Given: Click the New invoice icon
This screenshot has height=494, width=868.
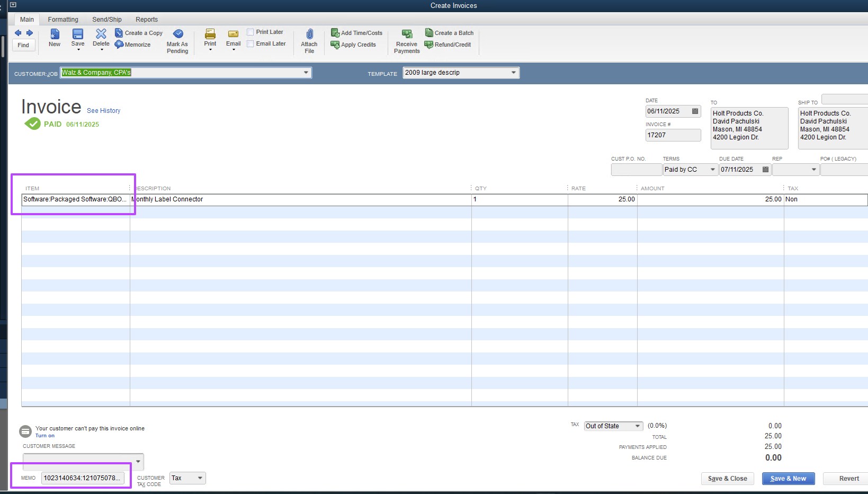Looking at the screenshot, I should point(55,34).
